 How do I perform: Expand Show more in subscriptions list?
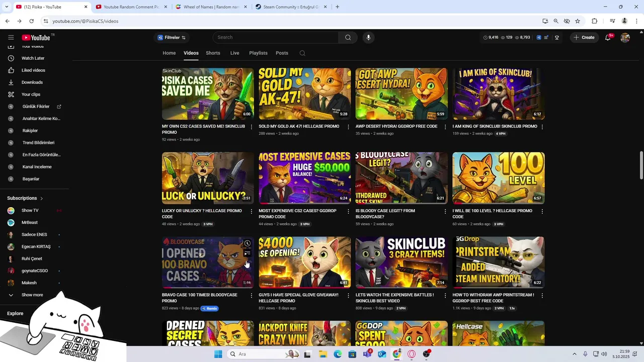click(33, 295)
